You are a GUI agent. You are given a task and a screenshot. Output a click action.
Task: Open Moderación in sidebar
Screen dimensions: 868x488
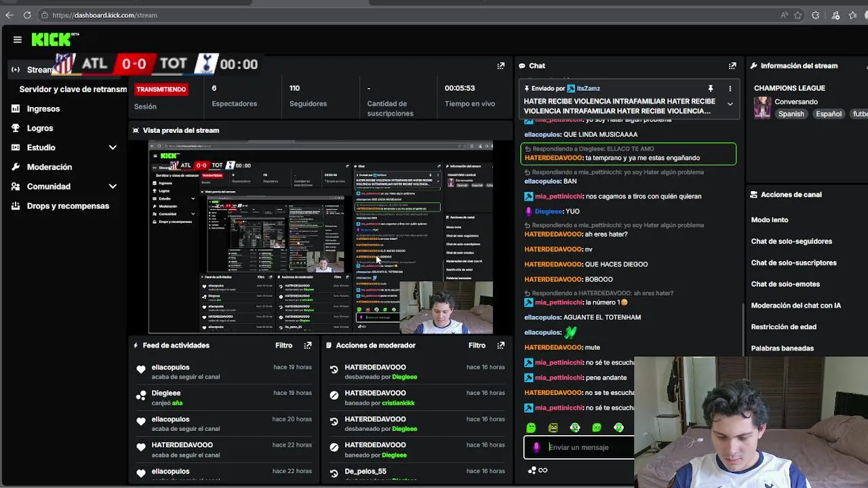[50, 167]
